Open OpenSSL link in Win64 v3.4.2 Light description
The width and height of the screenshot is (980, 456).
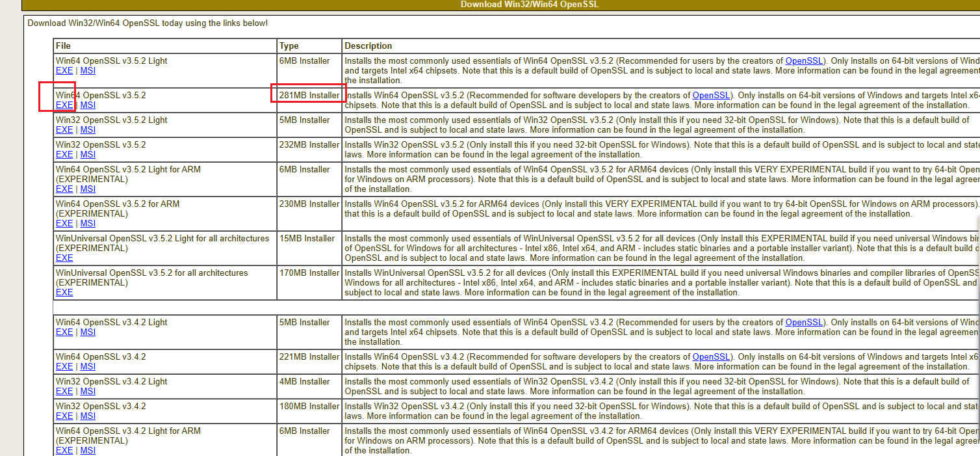(x=804, y=322)
